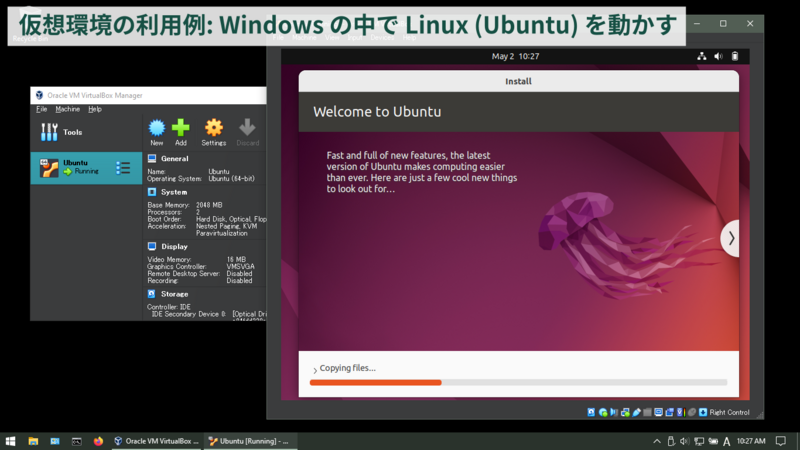Click the Right Control host key label
This screenshot has height=450, width=800.
[730, 412]
